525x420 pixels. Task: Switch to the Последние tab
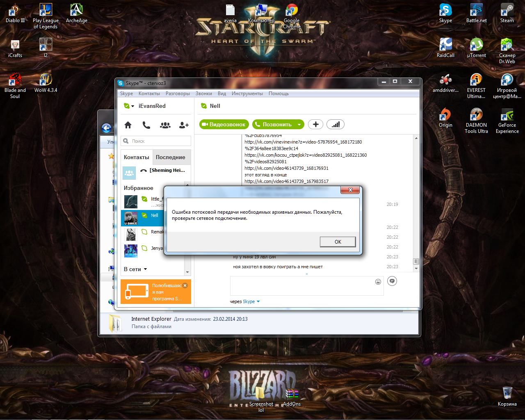[x=171, y=157]
